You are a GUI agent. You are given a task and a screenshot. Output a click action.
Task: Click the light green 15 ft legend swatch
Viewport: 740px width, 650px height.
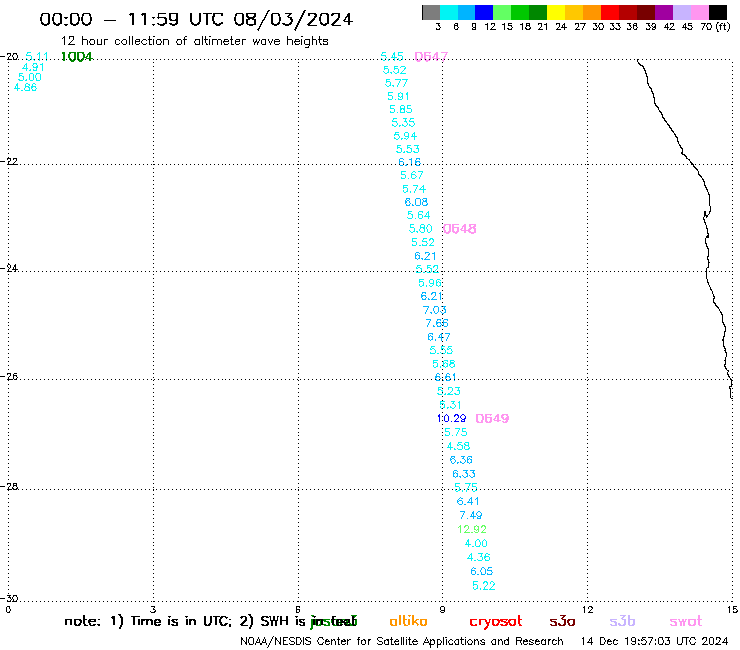click(x=502, y=12)
